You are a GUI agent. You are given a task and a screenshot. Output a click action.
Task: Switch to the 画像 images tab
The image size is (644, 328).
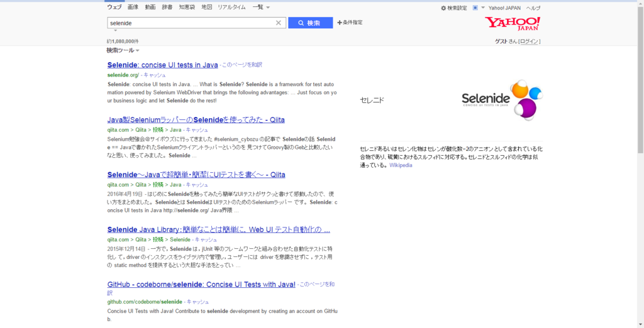point(133,7)
